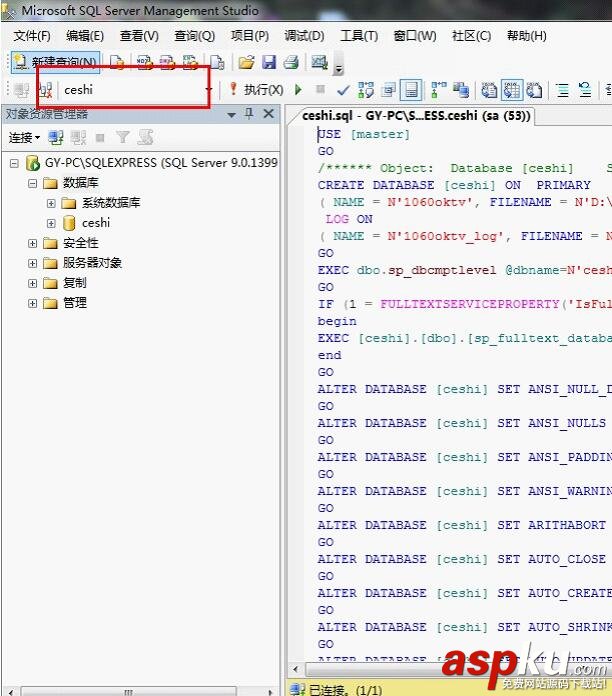Select the GY-PC\SQLEXPRESS server row
The image size is (612, 696).
tap(152, 163)
